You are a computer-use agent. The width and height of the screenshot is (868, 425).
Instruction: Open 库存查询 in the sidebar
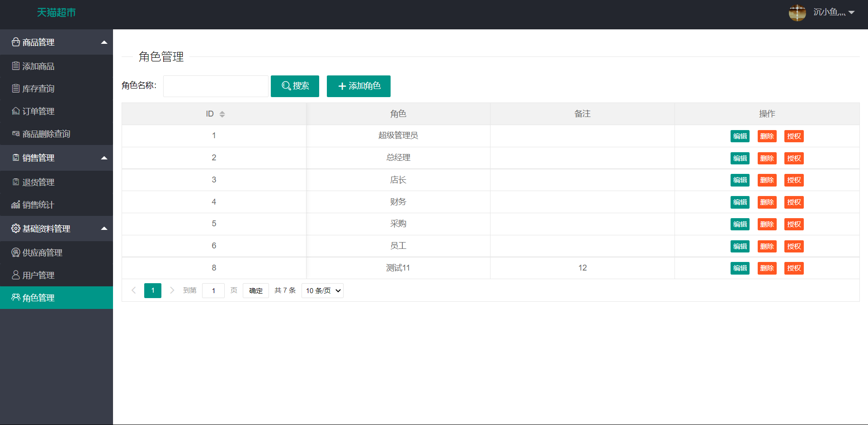pos(38,89)
